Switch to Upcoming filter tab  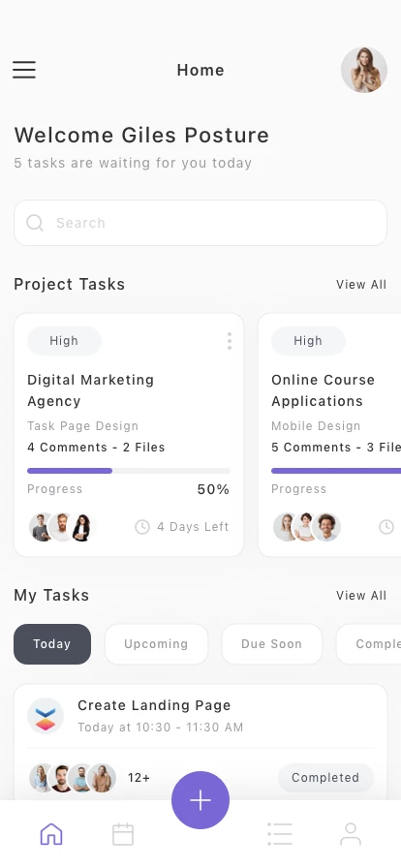point(156,644)
